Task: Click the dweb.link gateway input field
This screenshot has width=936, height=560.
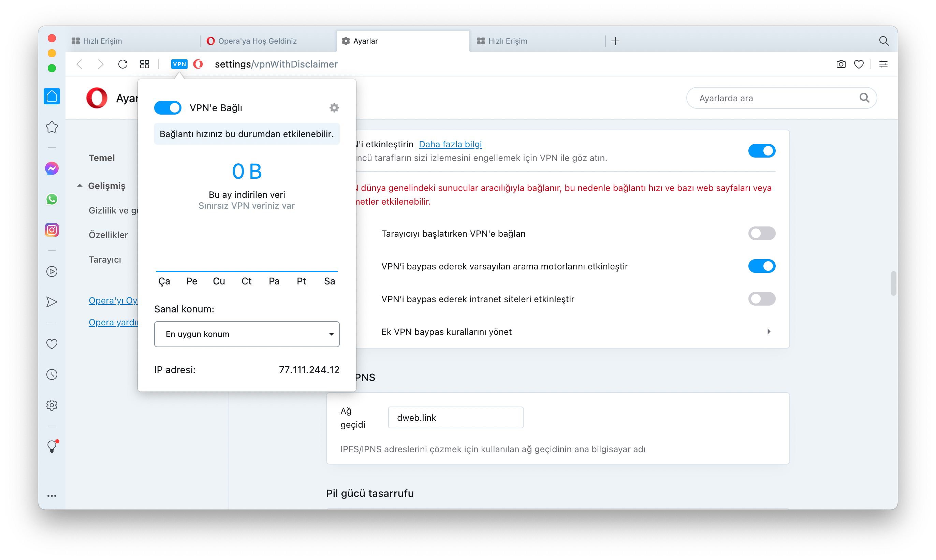Action: pyautogui.click(x=455, y=417)
